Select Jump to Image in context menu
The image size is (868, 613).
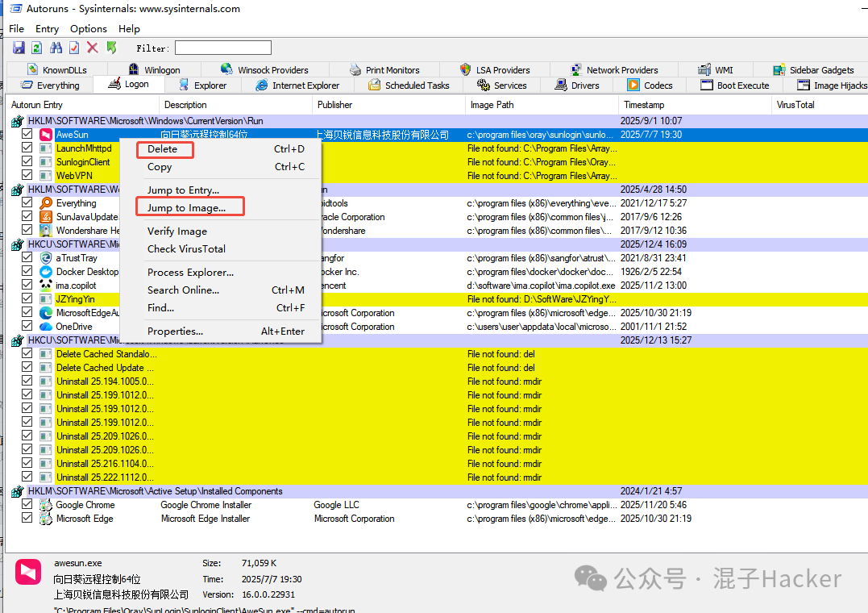(186, 208)
